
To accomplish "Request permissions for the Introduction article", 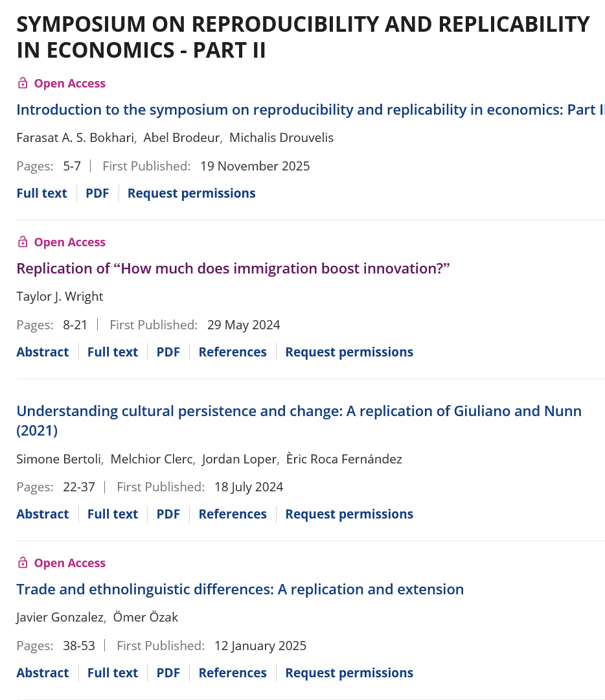I will [x=191, y=193].
